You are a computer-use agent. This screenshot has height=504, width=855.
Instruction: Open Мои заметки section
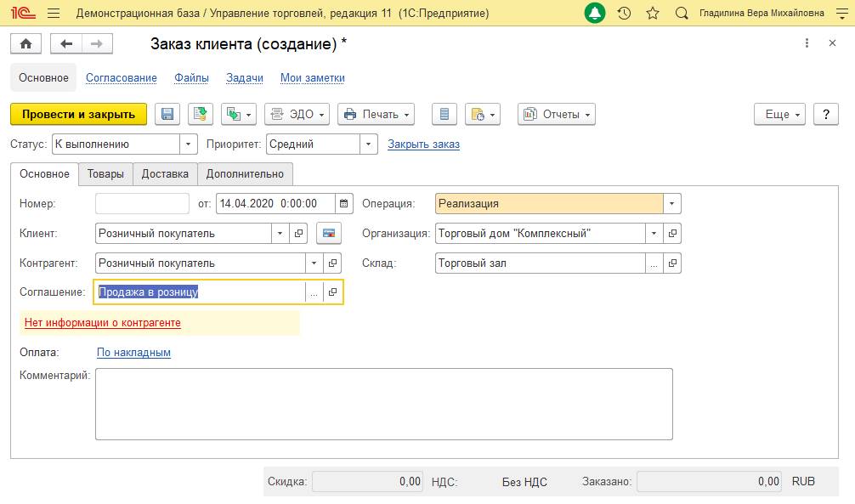coord(313,78)
